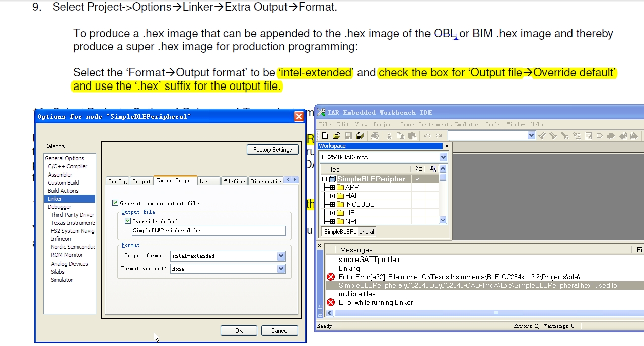Viewport: 644px width, 346px height.
Task: Toggle Generate extra output file checkbox
Action: coord(115,203)
